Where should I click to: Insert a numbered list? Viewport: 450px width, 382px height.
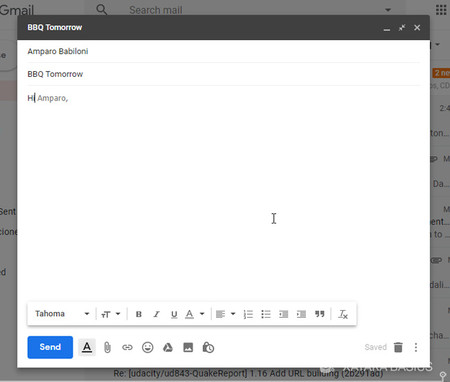248,314
